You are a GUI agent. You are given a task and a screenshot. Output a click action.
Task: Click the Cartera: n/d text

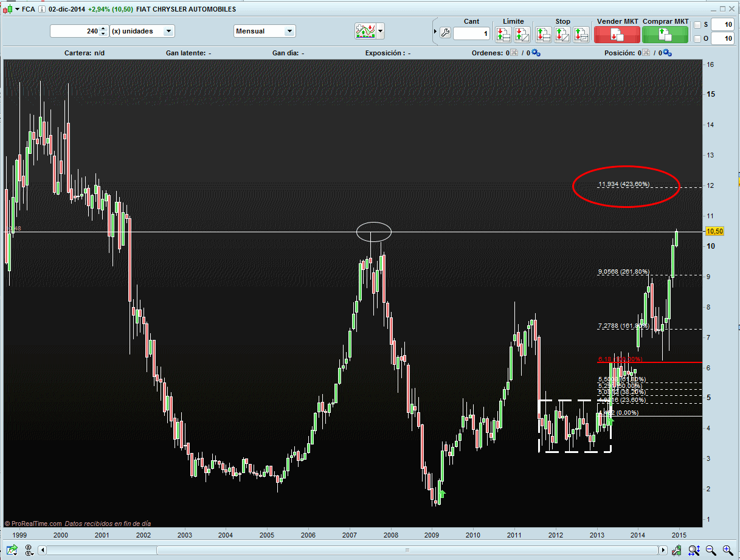tap(85, 53)
